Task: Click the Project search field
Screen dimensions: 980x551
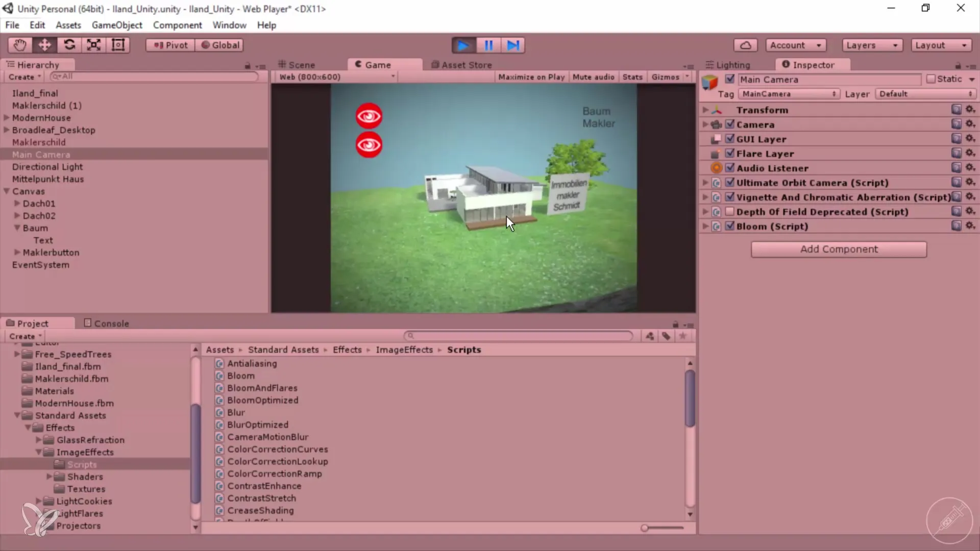Action: [x=519, y=336]
